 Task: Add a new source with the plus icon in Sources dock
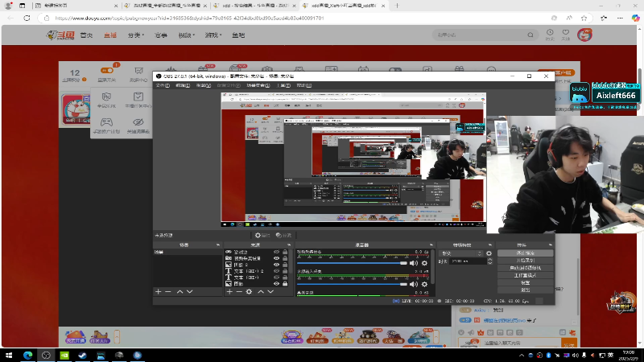click(x=229, y=291)
